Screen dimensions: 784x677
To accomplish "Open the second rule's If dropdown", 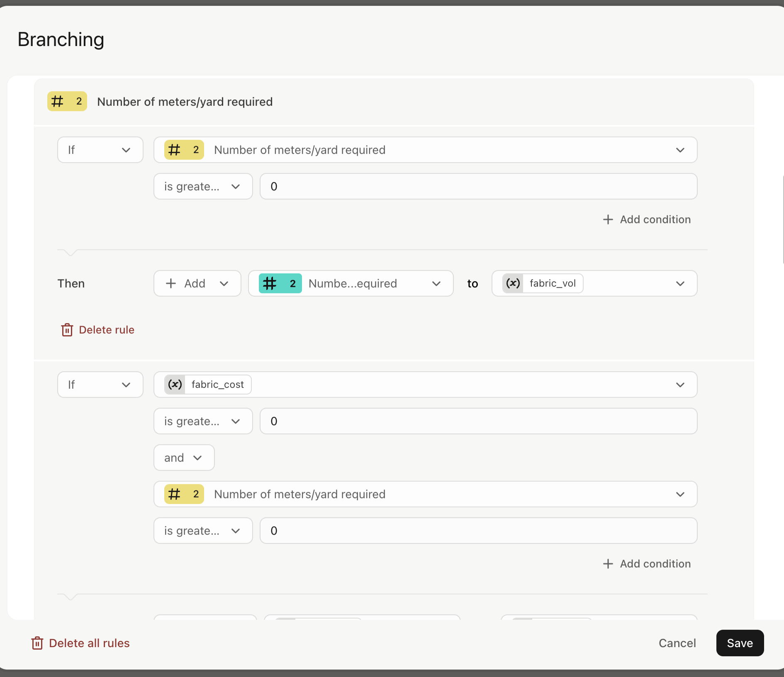I will pyautogui.click(x=100, y=385).
